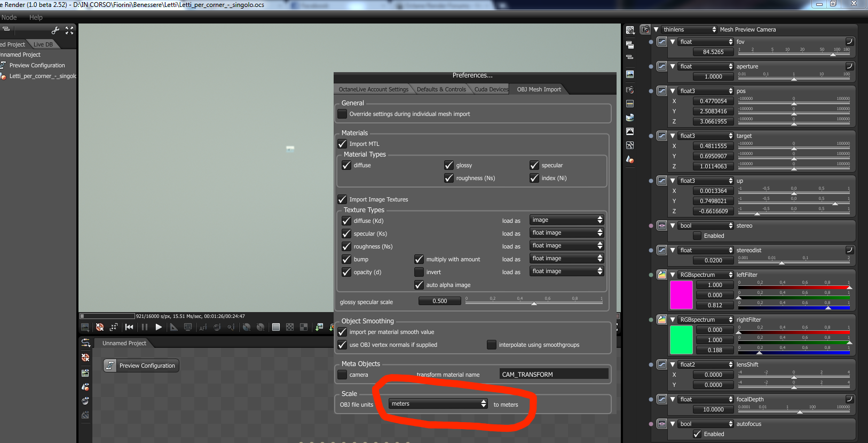Open the diffuse (Kd) load as dropdown
Screen dimensions: 868x443
point(567,220)
